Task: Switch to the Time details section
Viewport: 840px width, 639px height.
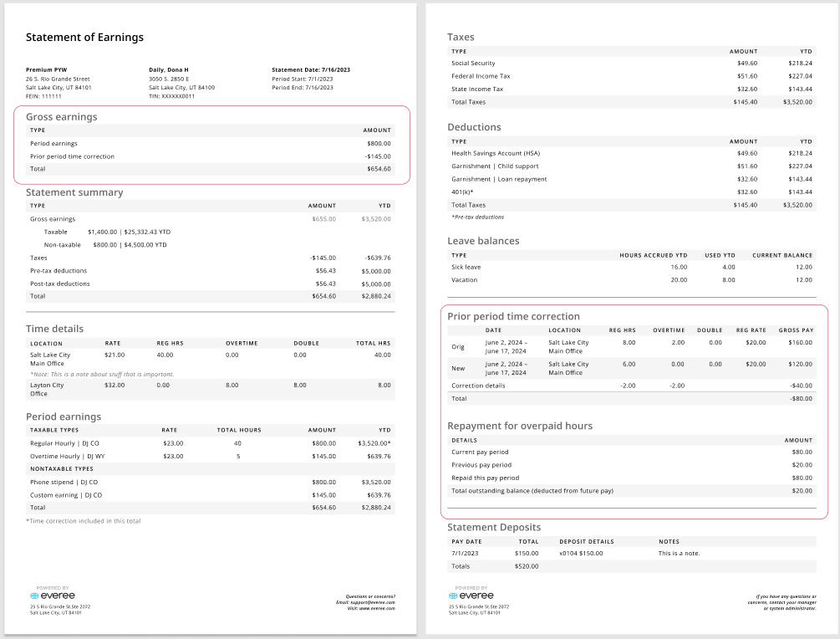Action: pyautogui.click(x=53, y=329)
